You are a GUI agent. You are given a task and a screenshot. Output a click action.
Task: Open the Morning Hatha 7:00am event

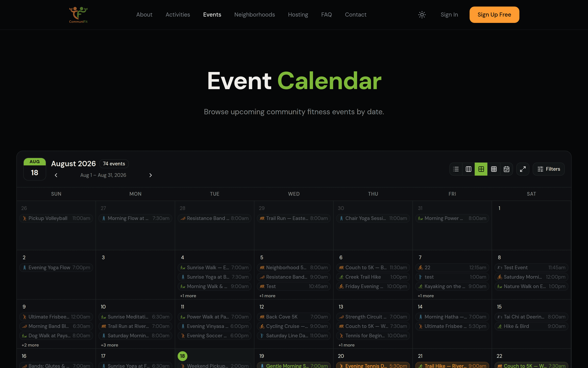452,317
